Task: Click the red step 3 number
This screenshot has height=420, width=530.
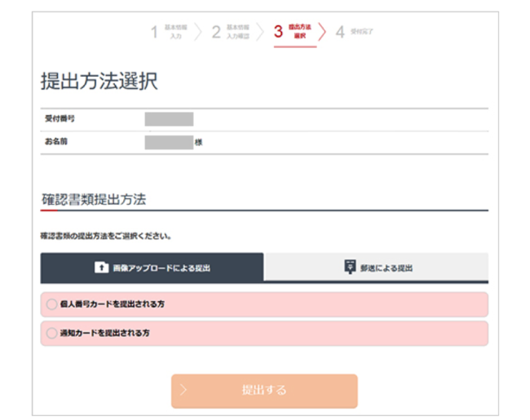Action: [x=278, y=33]
